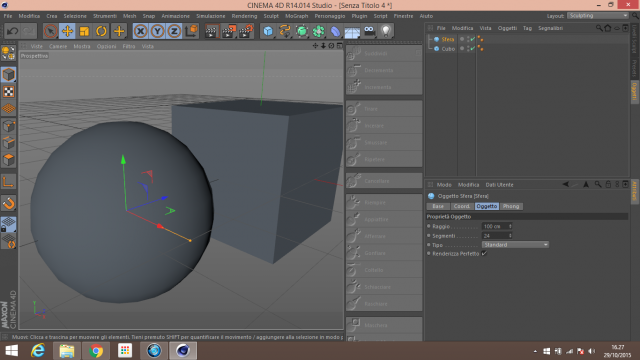Viewport: 640px width, 360px height.
Task: Toggle coordinate system cube icon
Action: pos(191,31)
